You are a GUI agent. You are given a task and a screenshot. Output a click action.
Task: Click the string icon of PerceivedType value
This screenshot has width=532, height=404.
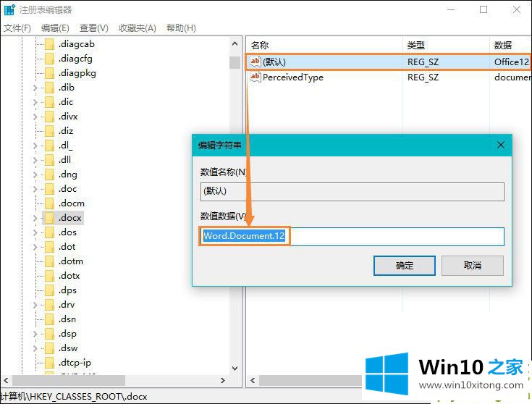tap(255, 77)
